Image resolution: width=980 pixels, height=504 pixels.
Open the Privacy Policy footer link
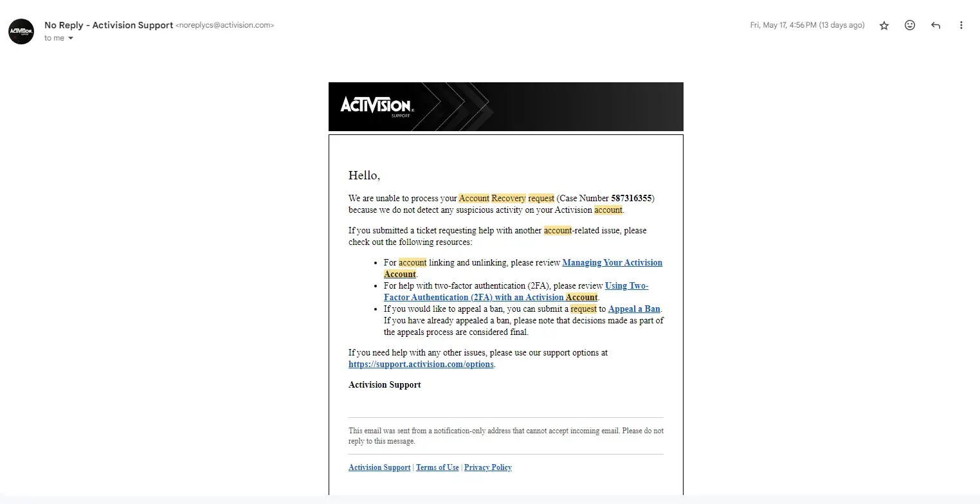tap(488, 467)
